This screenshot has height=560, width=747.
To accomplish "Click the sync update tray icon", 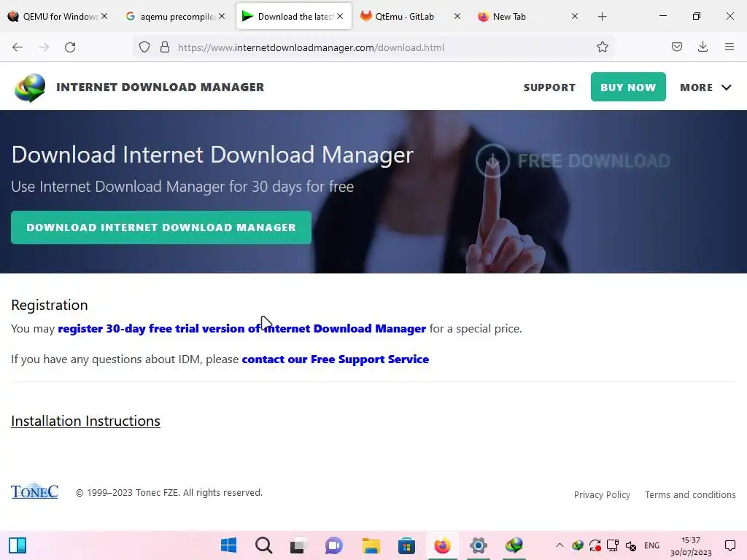I will 595,545.
